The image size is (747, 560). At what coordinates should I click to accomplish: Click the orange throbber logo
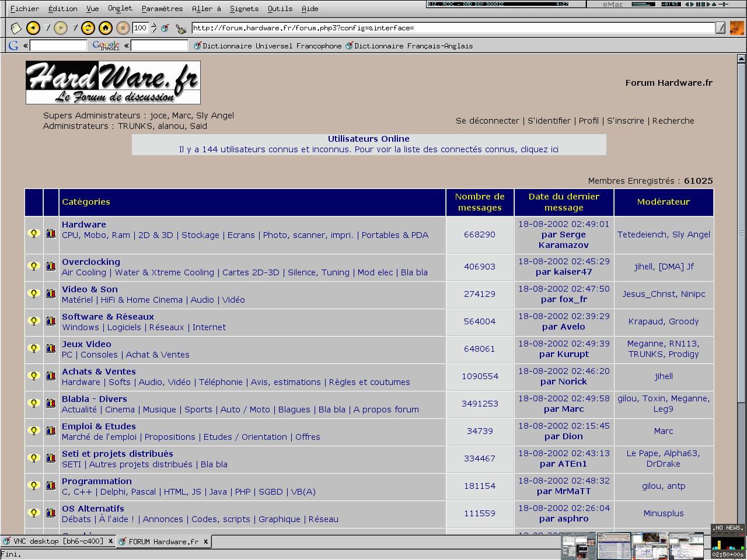[x=736, y=27]
